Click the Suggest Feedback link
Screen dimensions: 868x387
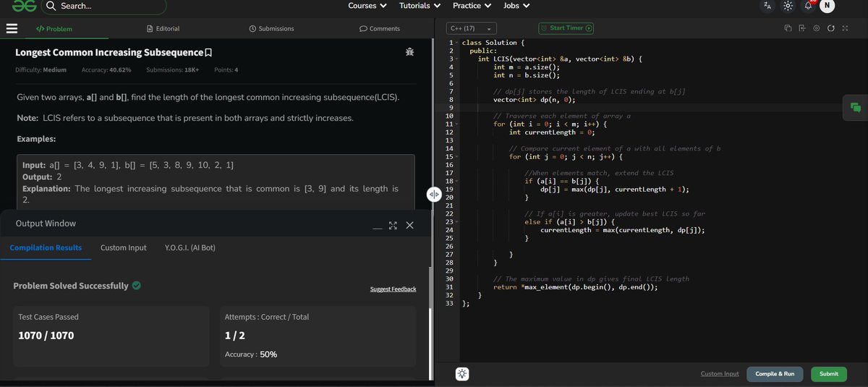(393, 289)
